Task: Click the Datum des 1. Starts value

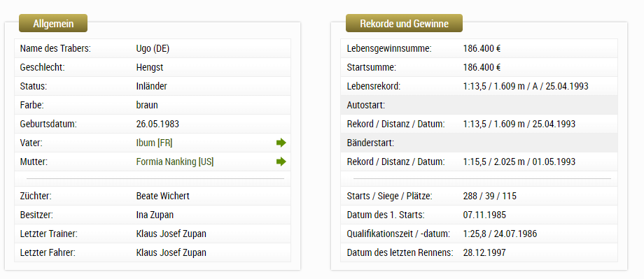Action: tap(484, 215)
